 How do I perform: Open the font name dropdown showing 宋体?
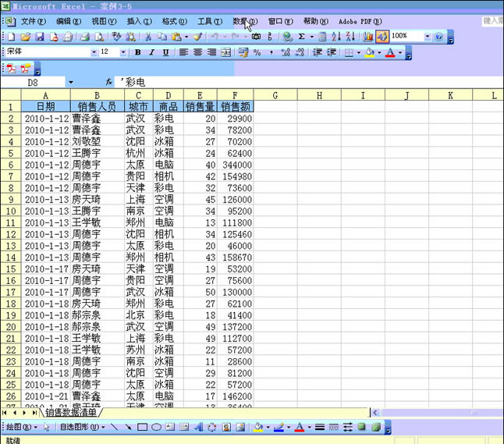coord(94,52)
